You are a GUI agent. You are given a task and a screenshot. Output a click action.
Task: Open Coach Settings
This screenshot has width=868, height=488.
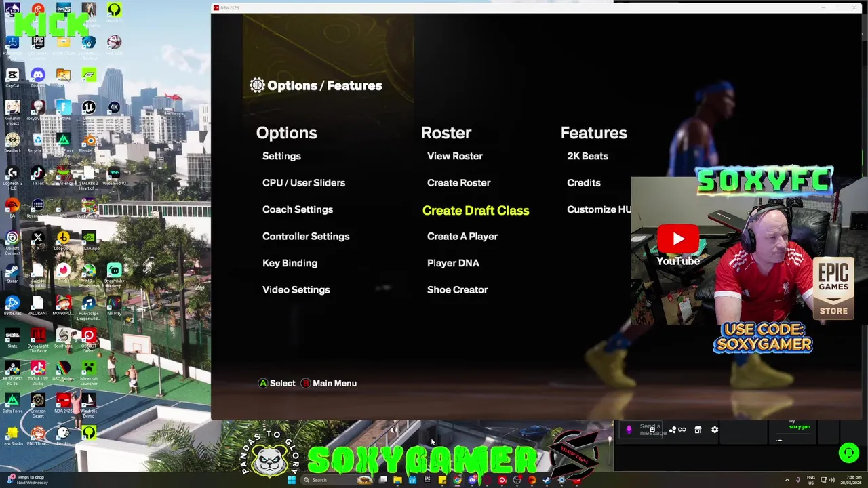pos(298,209)
